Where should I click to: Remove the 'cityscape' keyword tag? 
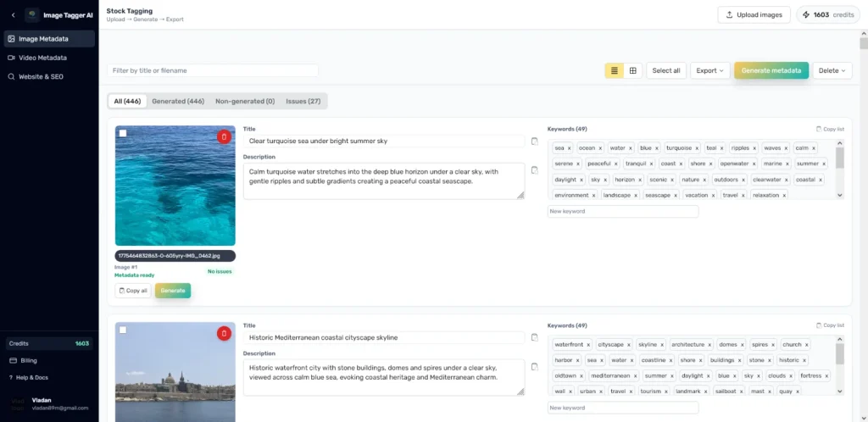pyautogui.click(x=627, y=345)
